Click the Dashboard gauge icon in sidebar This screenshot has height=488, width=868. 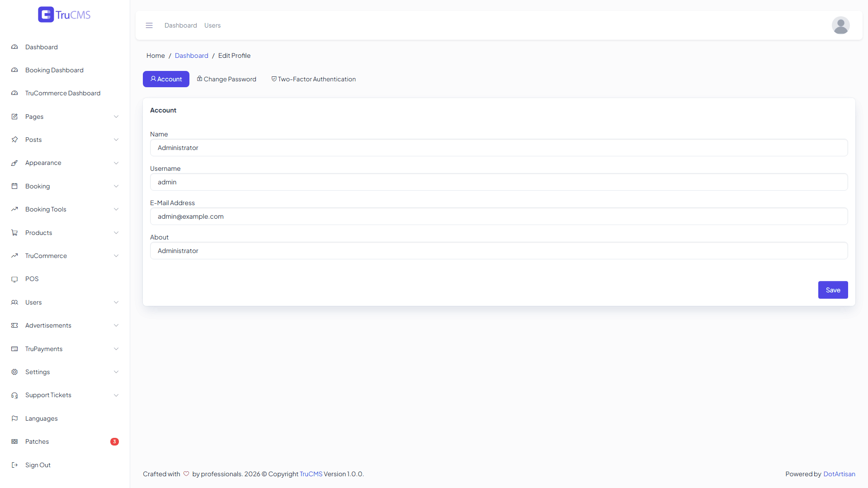[x=14, y=47]
